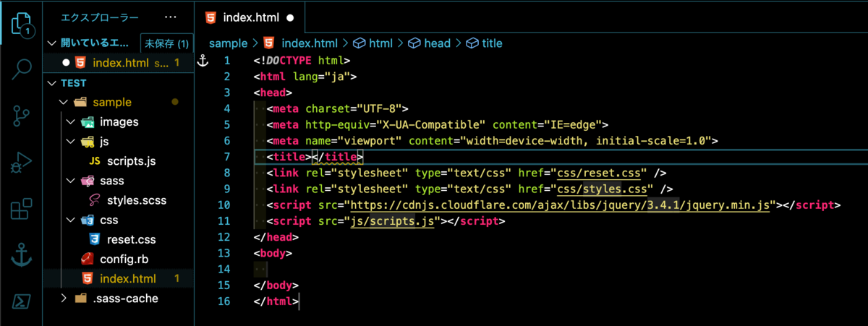Click the images folder icon
Image resolution: width=868 pixels, height=326 pixels.
pyautogui.click(x=87, y=121)
